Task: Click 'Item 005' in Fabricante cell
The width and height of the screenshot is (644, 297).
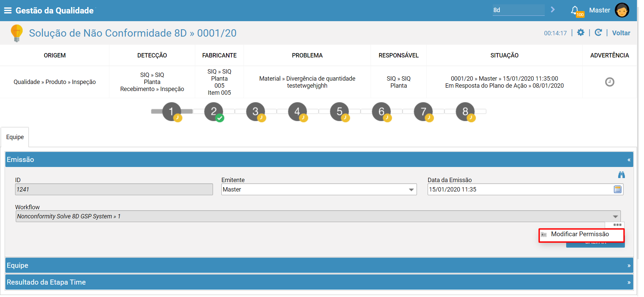Action: [x=219, y=93]
